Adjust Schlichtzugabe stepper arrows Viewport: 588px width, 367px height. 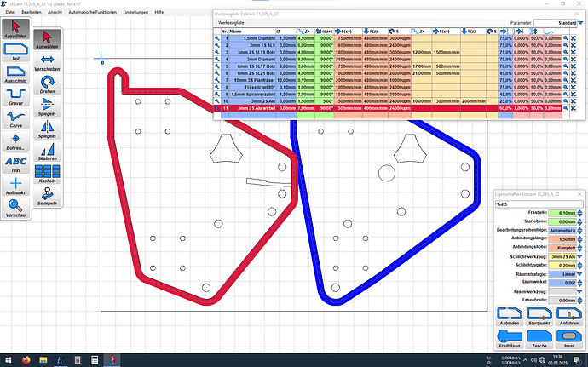click(x=579, y=266)
